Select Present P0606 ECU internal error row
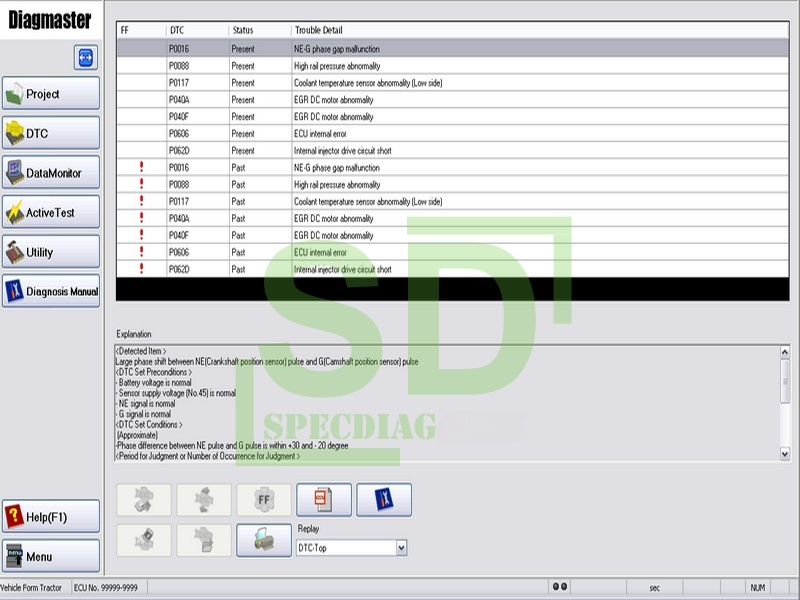Screen dimensions: 800x600 coord(453,134)
